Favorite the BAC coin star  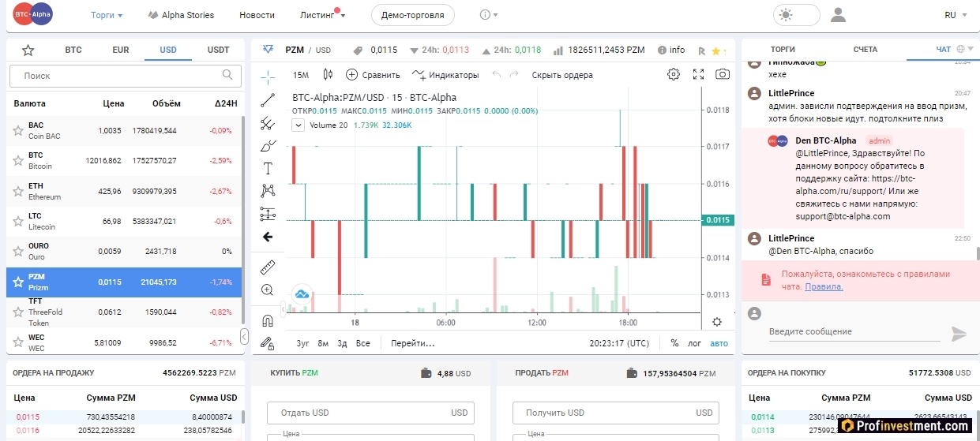click(x=18, y=130)
